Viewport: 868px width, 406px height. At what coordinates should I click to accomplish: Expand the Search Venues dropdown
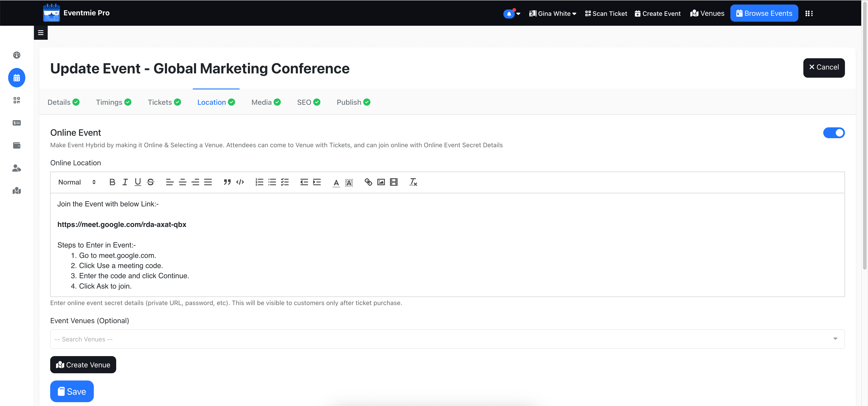pyautogui.click(x=447, y=339)
